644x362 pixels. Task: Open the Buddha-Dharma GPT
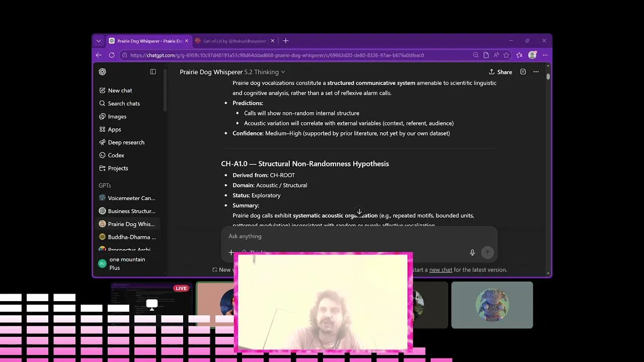pos(127,237)
